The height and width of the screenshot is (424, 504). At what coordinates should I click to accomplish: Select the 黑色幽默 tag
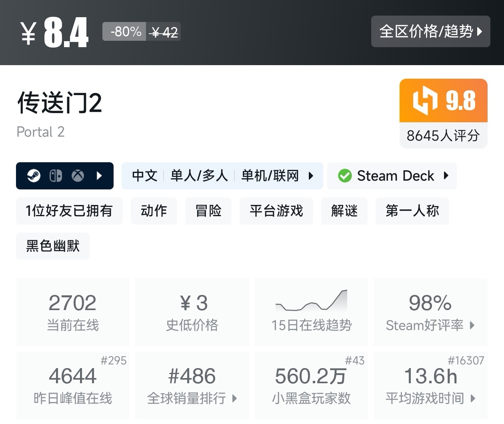pos(53,246)
